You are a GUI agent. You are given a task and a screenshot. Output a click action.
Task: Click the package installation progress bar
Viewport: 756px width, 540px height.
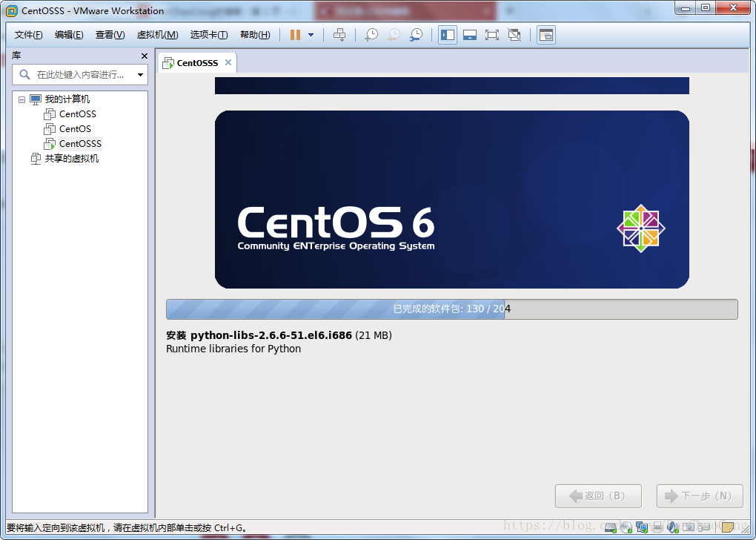pos(452,309)
